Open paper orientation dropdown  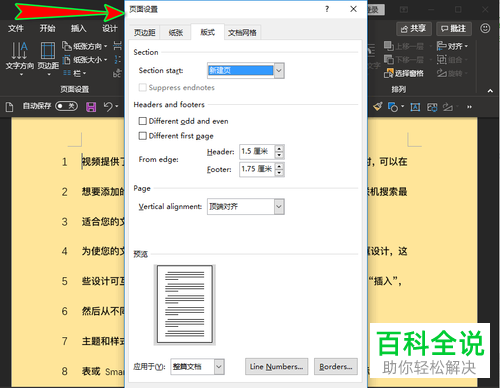pos(85,46)
